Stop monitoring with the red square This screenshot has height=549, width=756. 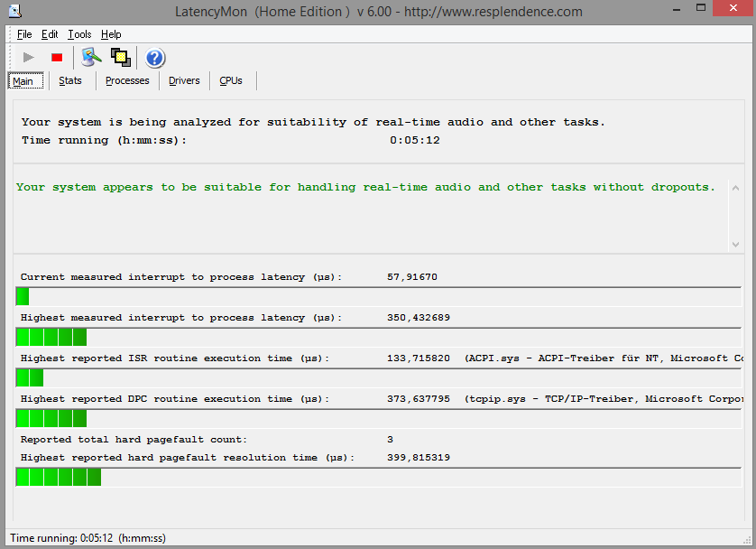click(x=57, y=58)
